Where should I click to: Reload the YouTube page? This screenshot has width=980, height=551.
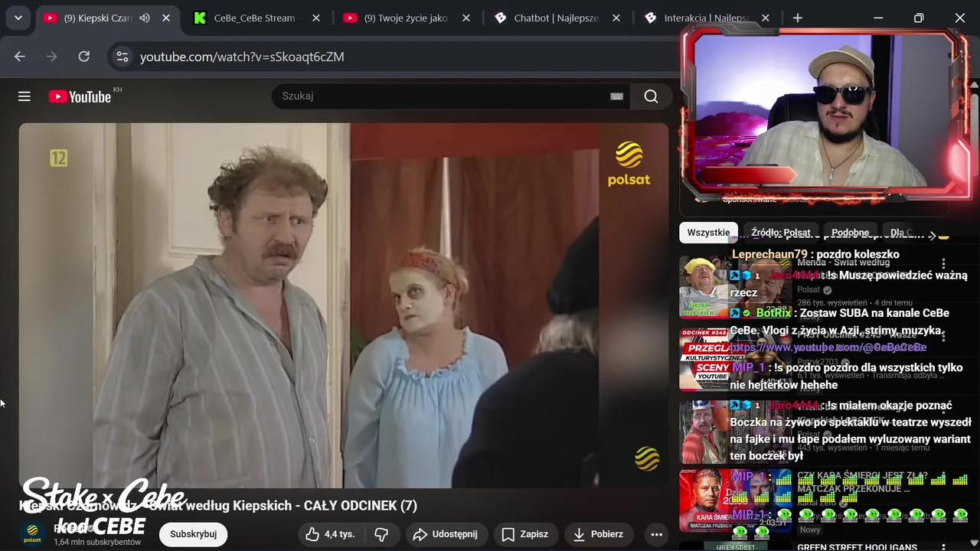pyautogui.click(x=84, y=57)
